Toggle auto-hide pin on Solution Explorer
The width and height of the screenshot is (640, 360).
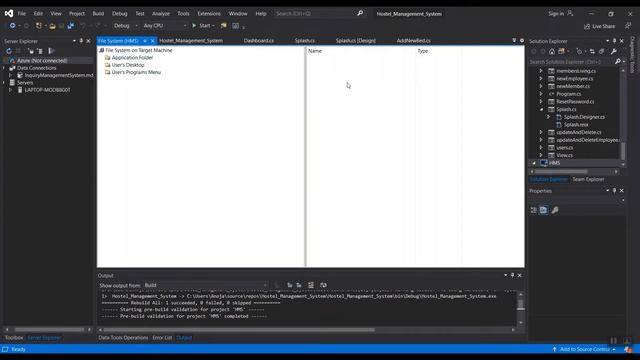point(614,41)
